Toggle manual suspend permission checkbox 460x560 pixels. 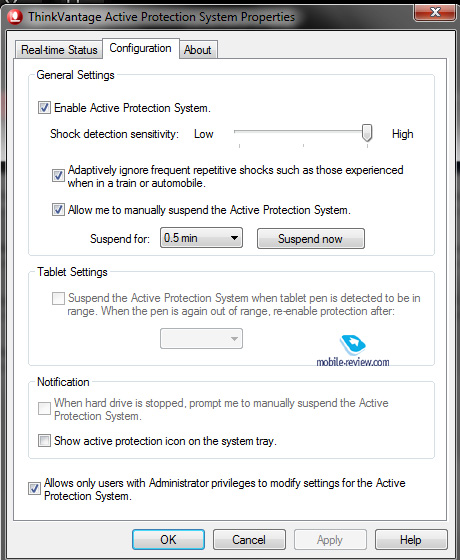pyautogui.click(x=58, y=210)
